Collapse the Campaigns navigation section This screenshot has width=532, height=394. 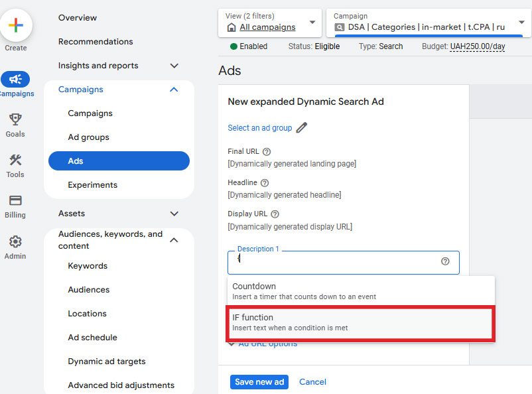click(174, 90)
